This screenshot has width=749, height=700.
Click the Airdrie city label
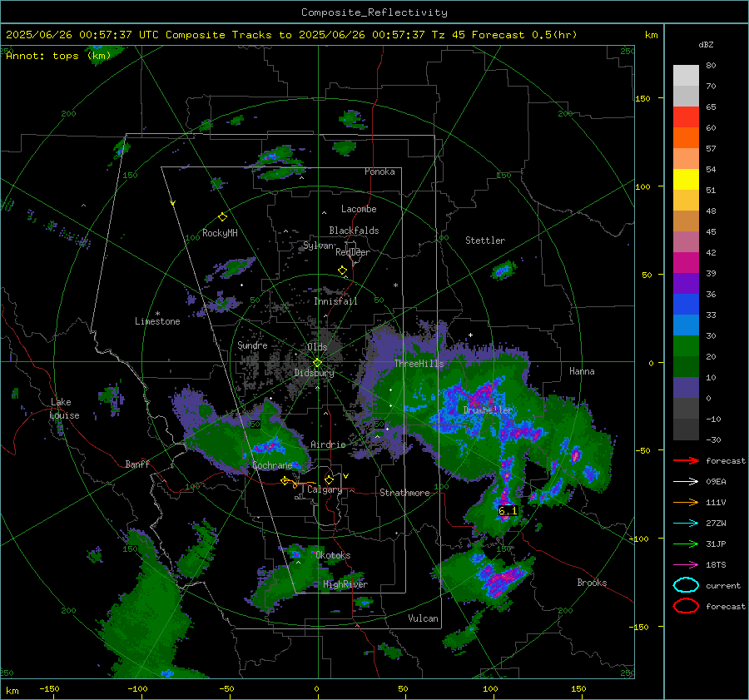coord(328,444)
